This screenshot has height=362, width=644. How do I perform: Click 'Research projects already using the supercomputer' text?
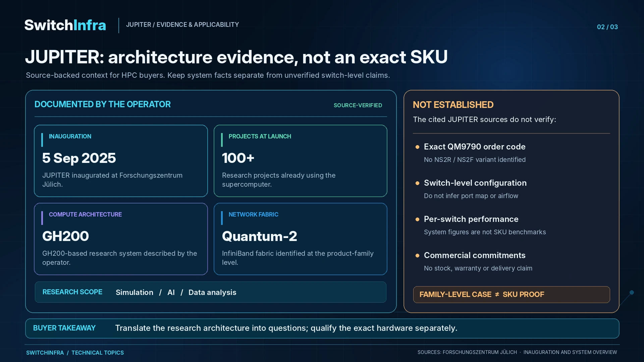pyautogui.click(x=279, y=180)
